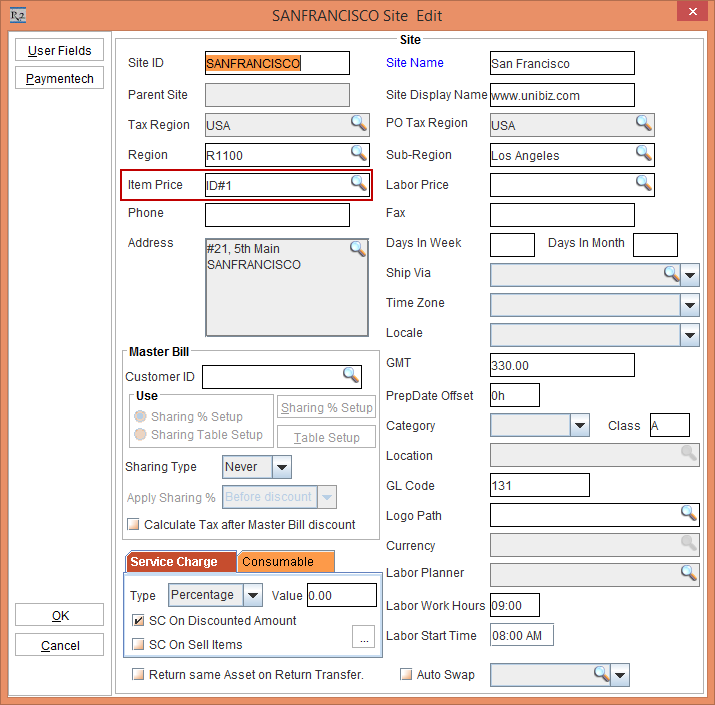Enable the SC On Sell Items checkbox

tap(138, 645)
